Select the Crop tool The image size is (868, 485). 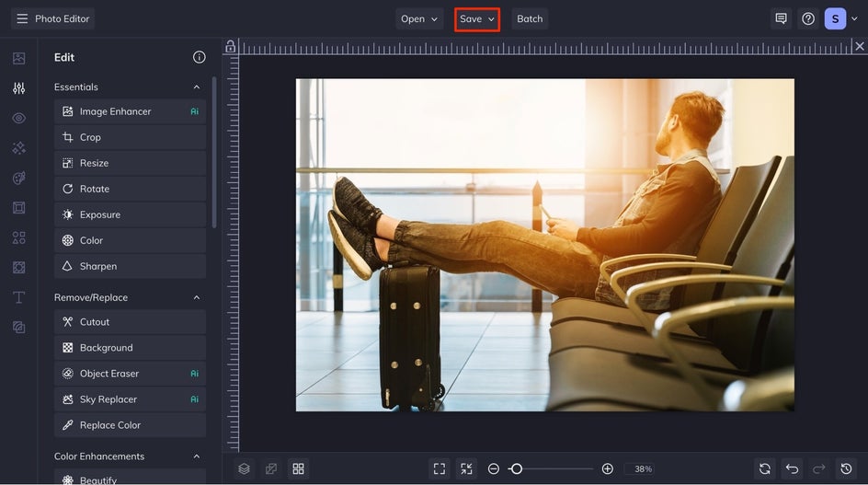point(130,137)
